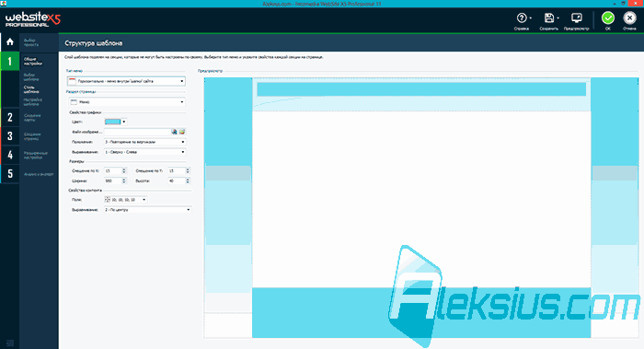Open the project selection (Выбор проекта) sidebar item

[x=31, y=42]
